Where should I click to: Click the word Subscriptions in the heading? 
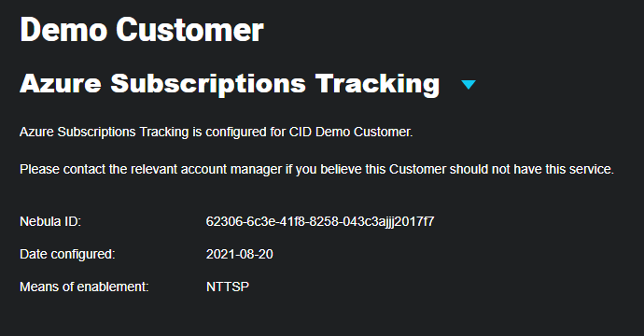[x=208, y=84]
